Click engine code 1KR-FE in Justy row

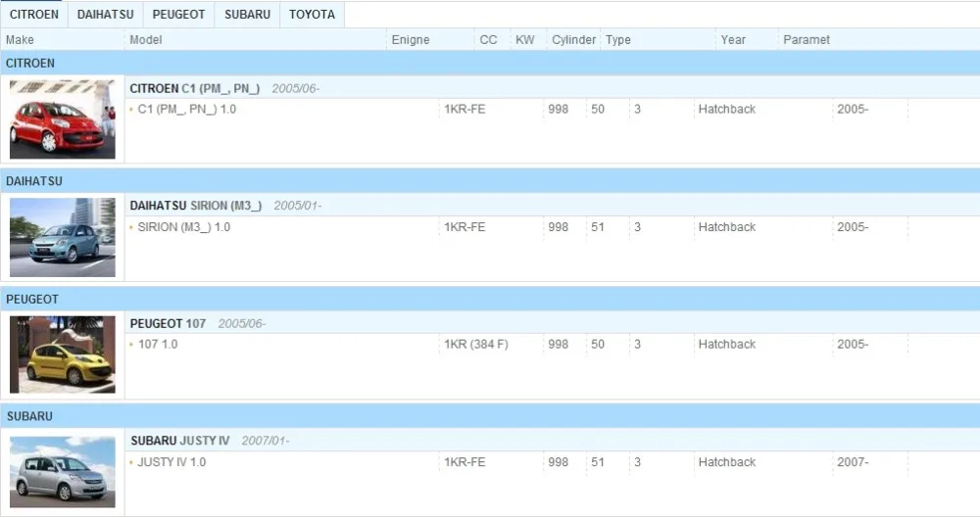(x=465, y=462)
